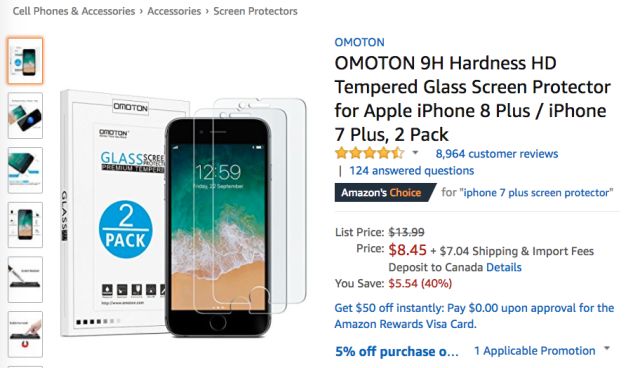Expand the star rating dropdown arrow

(415, 153)
